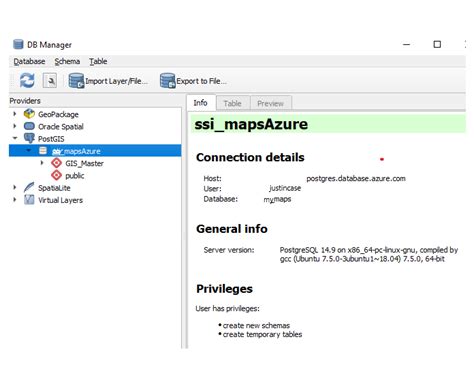Click the SpatiaLite feather icon

click(x=29, y=187)
